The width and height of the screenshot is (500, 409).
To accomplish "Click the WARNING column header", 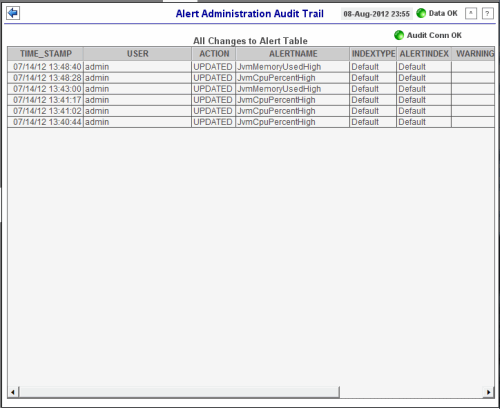I will tap(473, 54).
